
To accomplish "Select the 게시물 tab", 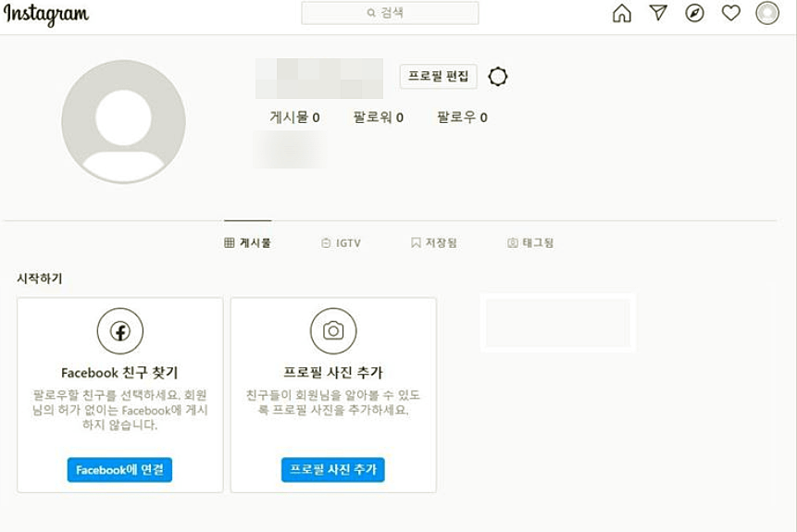I will [247, 243].
